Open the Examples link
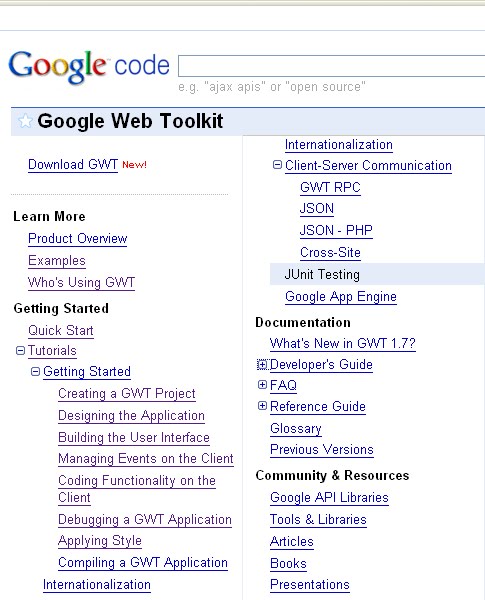Screen dimensions: 485x600 pyautogui.click(x=57, y=261)
